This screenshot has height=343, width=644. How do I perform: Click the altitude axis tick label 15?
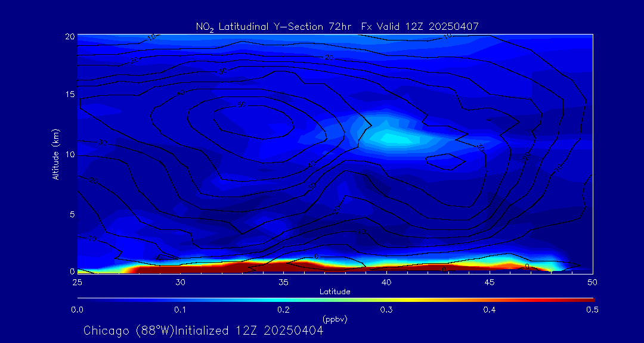pyautogui.click(x=70, y=95)
